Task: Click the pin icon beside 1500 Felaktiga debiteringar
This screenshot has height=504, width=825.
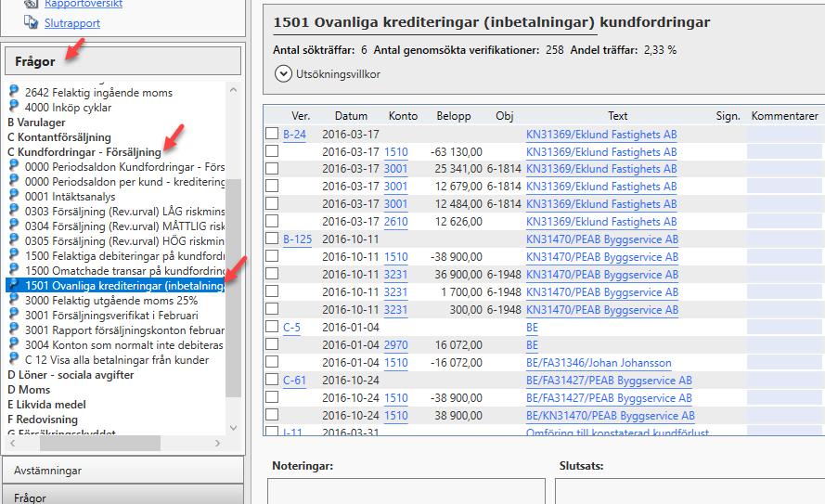Action: coord(14,254)
